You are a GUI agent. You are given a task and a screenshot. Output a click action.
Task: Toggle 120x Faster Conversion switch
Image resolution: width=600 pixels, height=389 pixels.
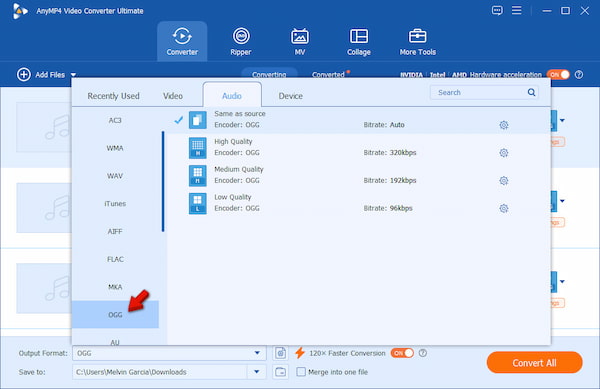[402, 353]
